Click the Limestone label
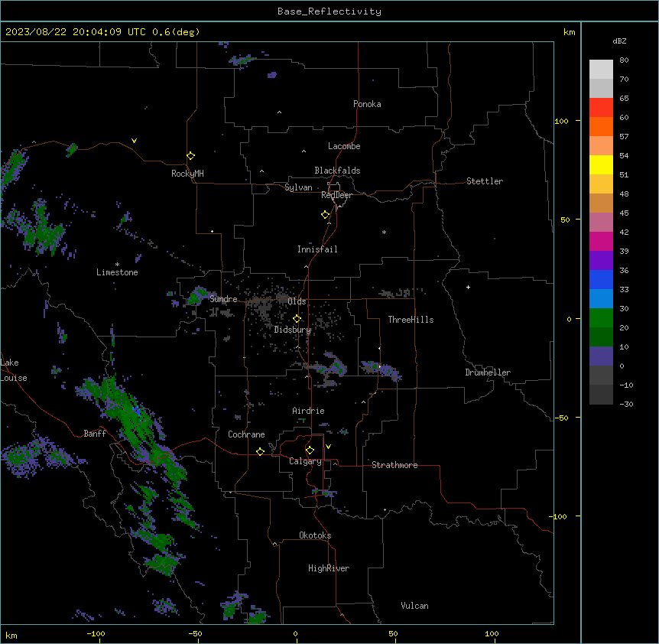Screen dimensions: 659x644 (117, 272)
